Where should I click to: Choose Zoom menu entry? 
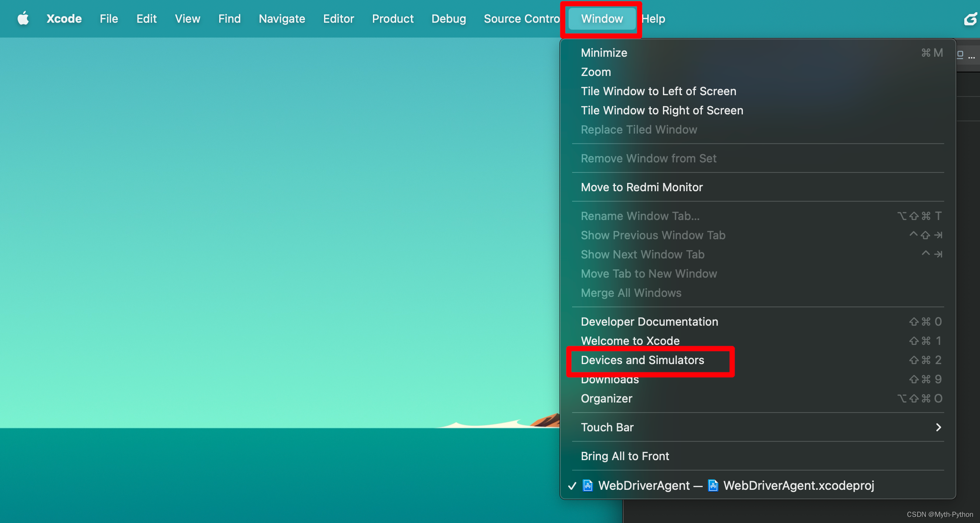pos(596,72)
